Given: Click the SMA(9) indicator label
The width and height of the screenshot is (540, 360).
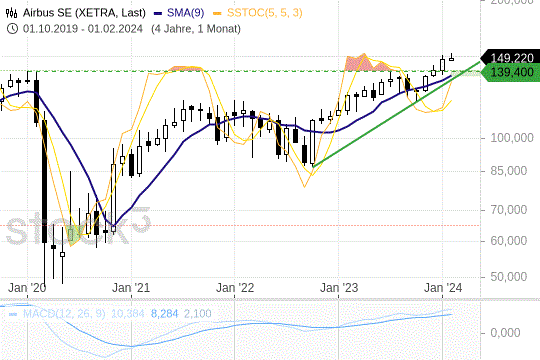Looking at the screenshot, I should tap(186, 13).
